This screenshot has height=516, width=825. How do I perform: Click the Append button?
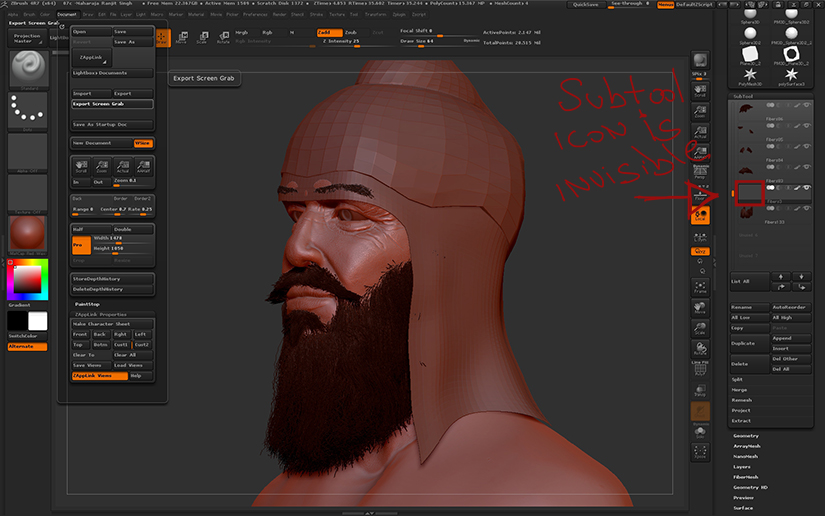(791, 338)
